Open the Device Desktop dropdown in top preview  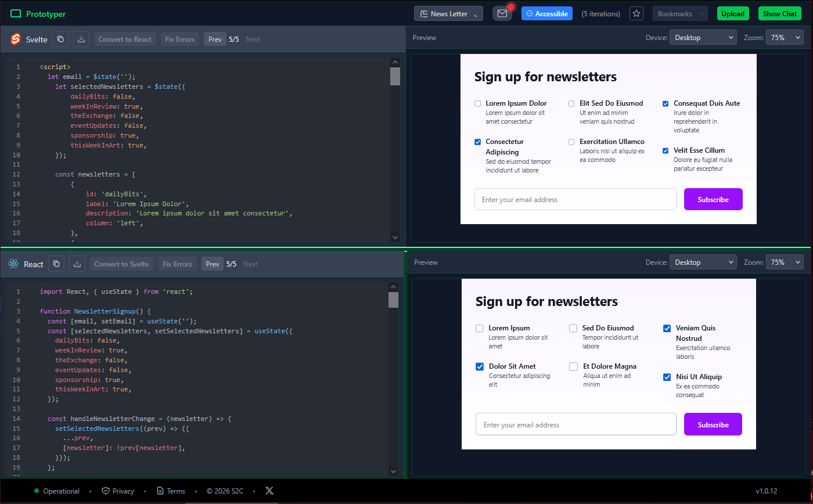coord(703,37)
